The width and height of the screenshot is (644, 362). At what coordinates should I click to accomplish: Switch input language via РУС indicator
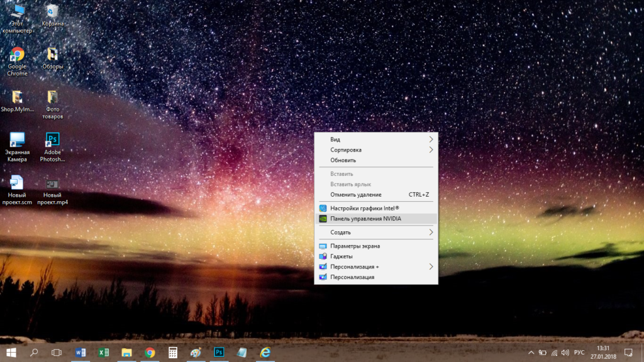pyautogui.click(x=579, y=353)
